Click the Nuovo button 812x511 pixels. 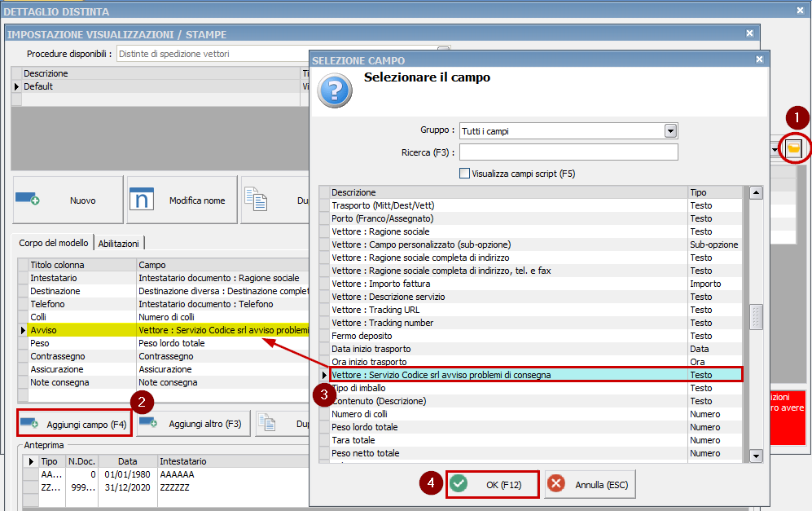pyautogui.click(x=68, y=200)
